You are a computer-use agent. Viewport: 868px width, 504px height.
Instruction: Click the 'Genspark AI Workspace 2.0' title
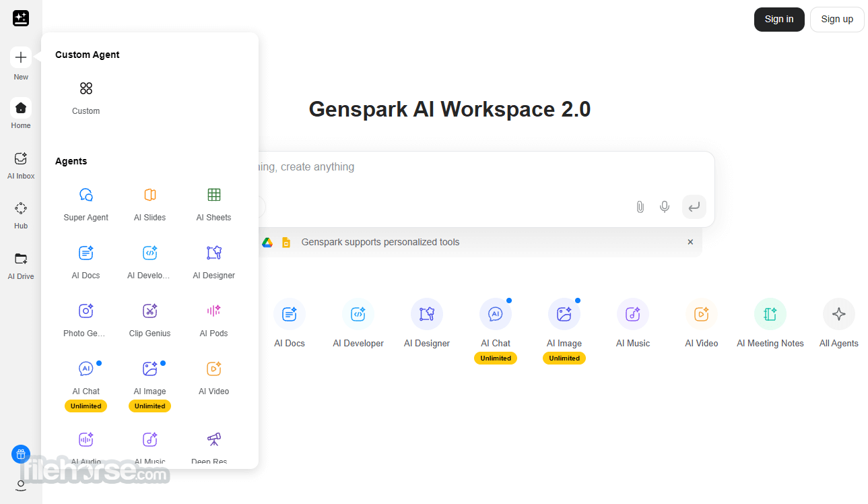click(450, 109)
